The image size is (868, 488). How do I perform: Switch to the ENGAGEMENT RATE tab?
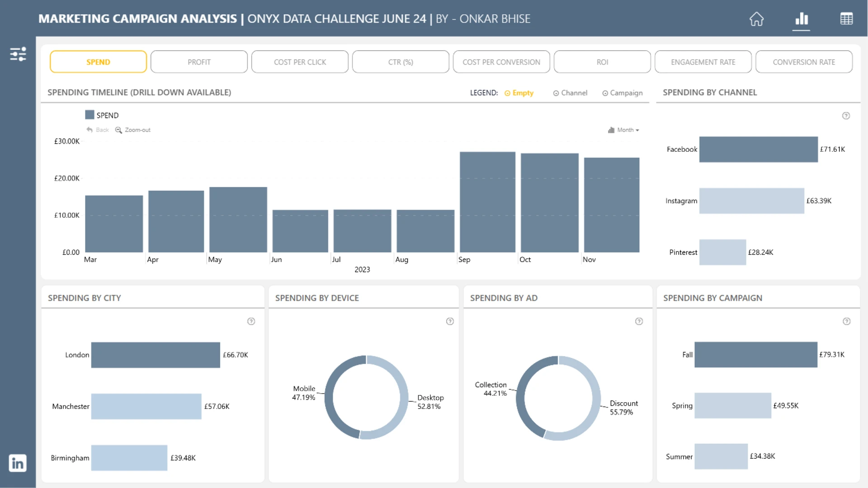coord(703,62)
